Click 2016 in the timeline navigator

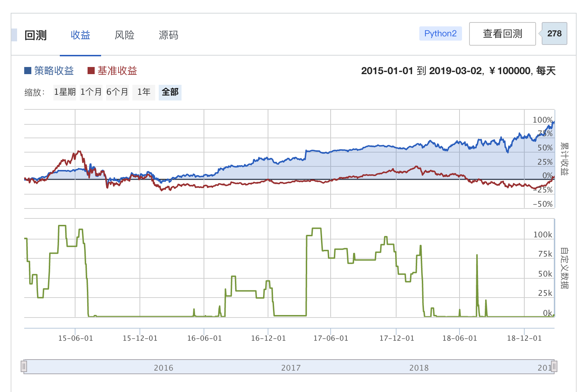(163, 368)
